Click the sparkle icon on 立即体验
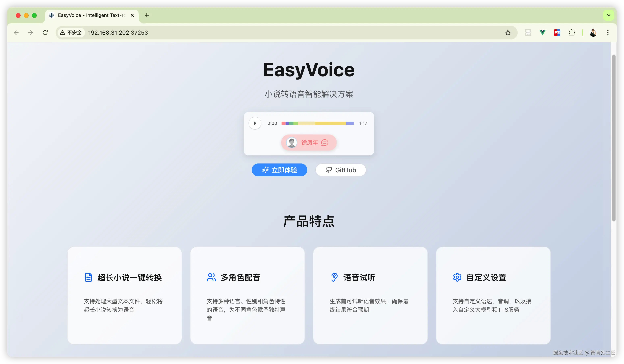This screenshot has height=364, width=624. 265,170
